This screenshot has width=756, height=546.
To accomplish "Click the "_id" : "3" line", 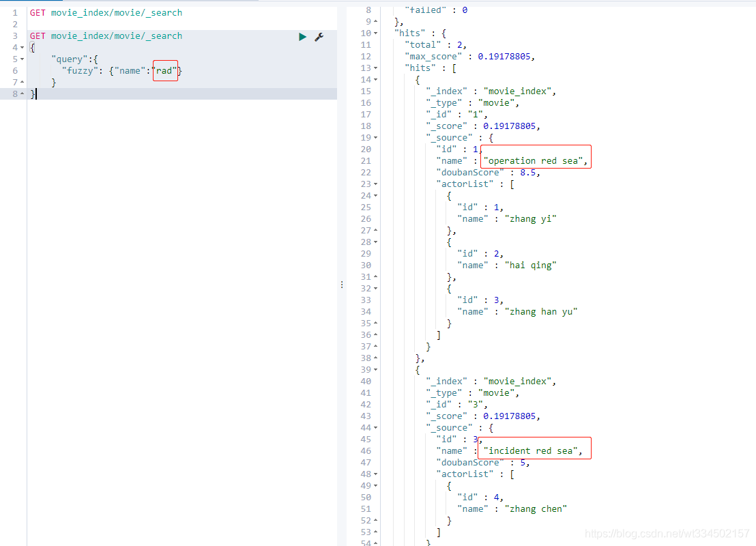I will (x=456, y=404).
